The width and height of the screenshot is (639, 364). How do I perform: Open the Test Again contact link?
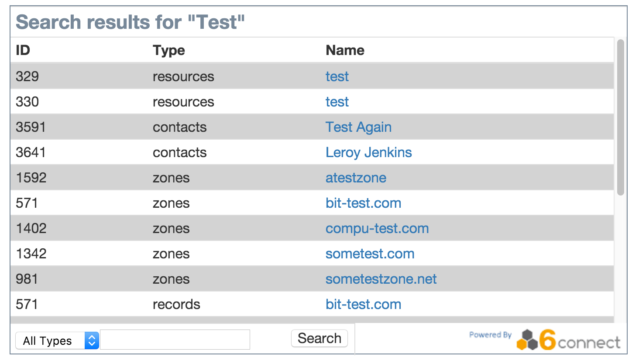(x=358, y=127)
